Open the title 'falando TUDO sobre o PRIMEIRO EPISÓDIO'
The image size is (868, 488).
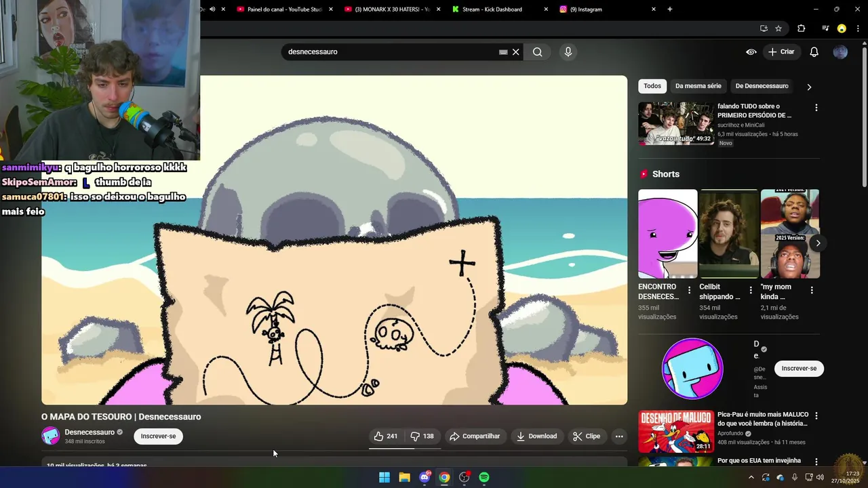(755, 110)
